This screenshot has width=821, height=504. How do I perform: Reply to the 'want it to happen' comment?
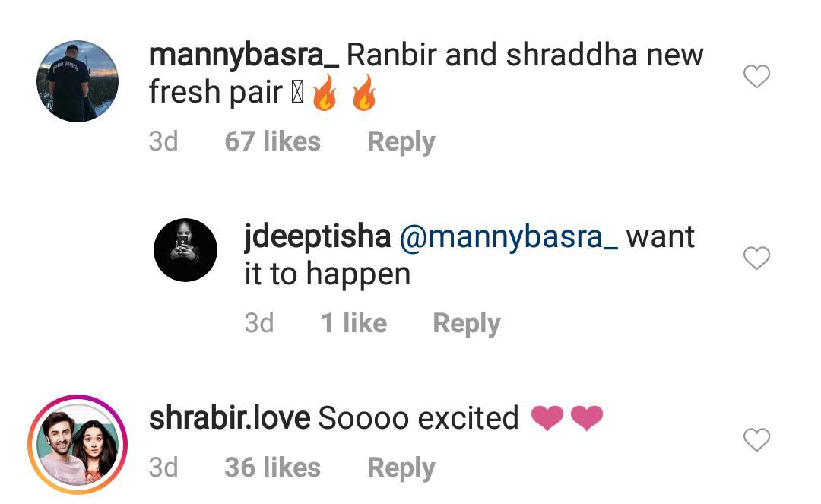(467, 323)
